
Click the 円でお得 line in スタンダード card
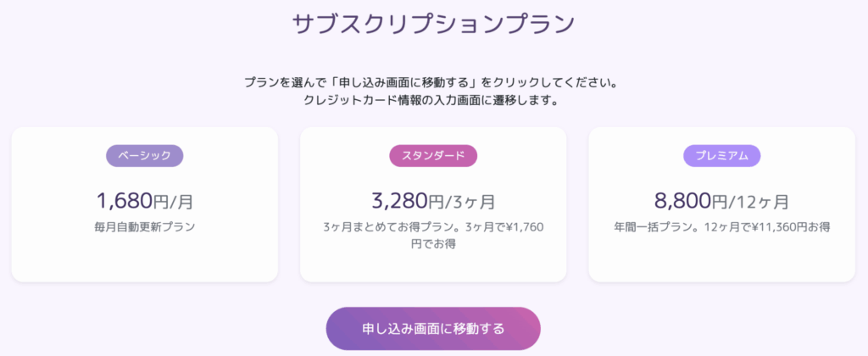coord(433,244)
